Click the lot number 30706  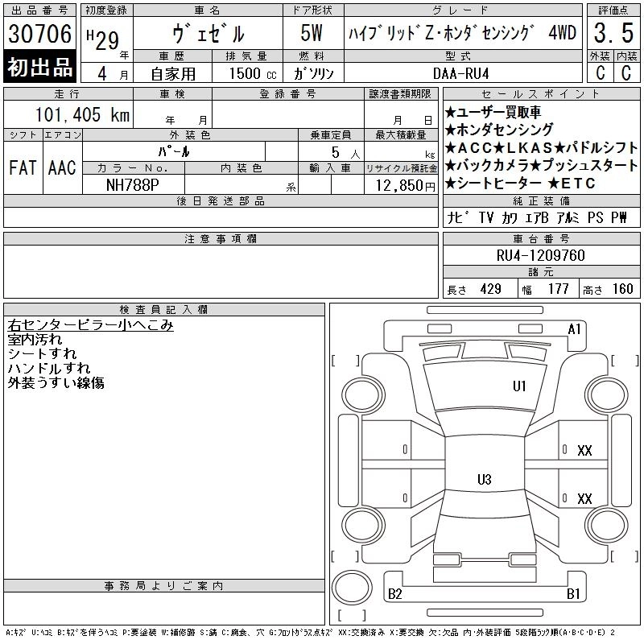coord(39,34)
